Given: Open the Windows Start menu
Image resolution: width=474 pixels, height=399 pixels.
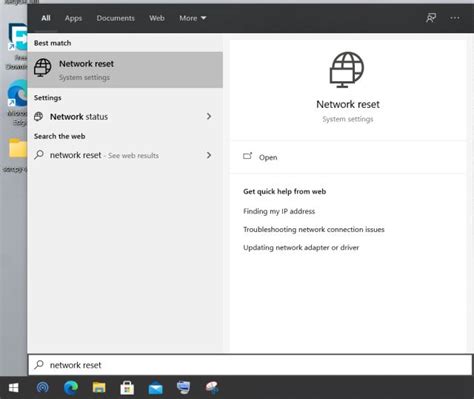Looking at the screenshot, I should point(13,388).
